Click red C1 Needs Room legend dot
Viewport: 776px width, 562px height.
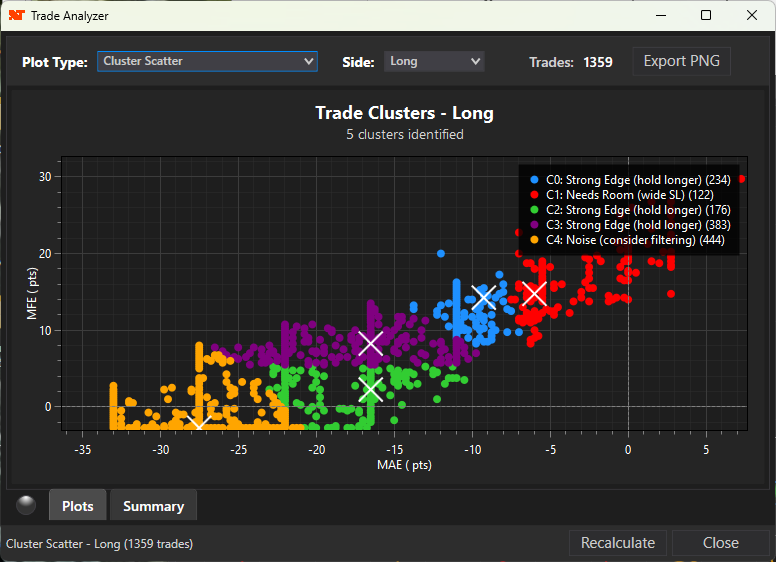(x=534, y=195)
